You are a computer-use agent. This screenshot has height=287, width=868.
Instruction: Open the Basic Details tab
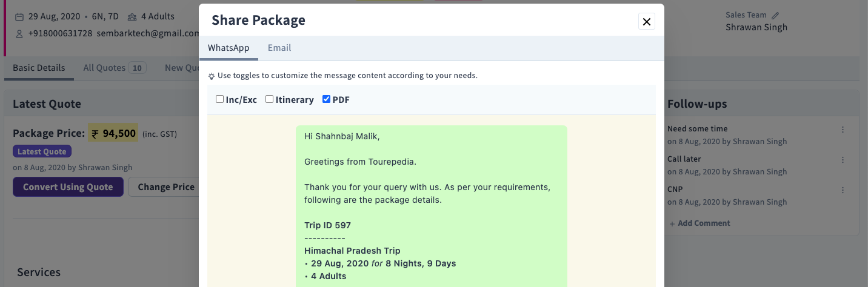click(39, 68)
